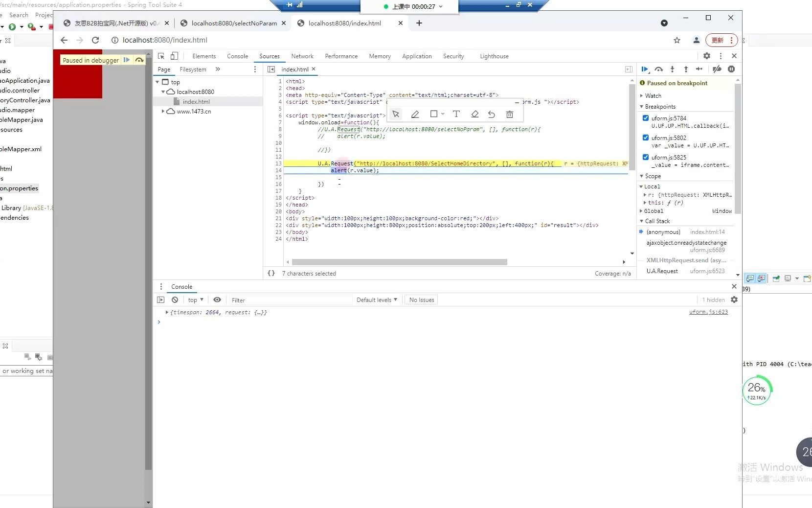Image resolution: width=812 pixels, height=508 pixels.
Task: Open the Default levels dropdown
Action: point(377,300)
